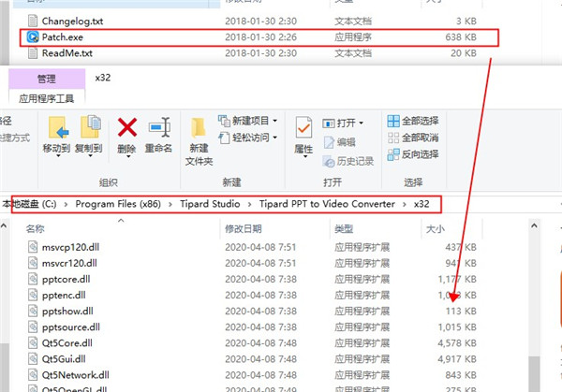This screenshot has height=392, width=562.
Task: Expand the Properties (属性) dropdown arrow
Action: (x=305, y=156)
